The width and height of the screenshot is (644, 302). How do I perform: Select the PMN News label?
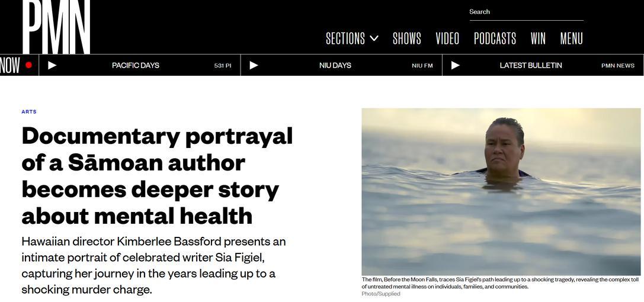pyautogui.click(x=618, y=66)
